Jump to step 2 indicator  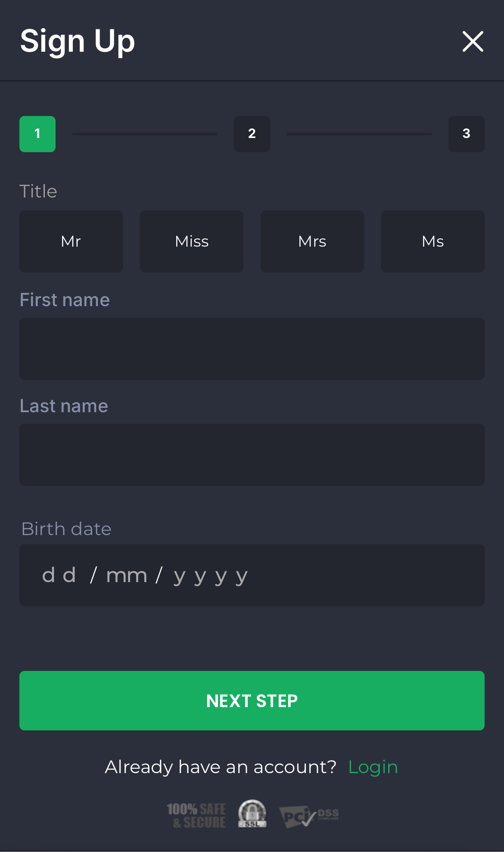coord(252,134)
